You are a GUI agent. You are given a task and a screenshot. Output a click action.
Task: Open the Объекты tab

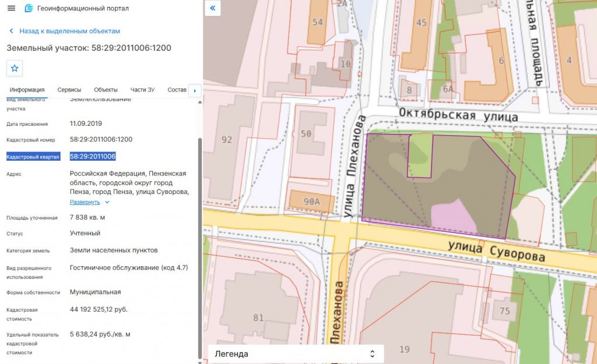pos(106,90)
